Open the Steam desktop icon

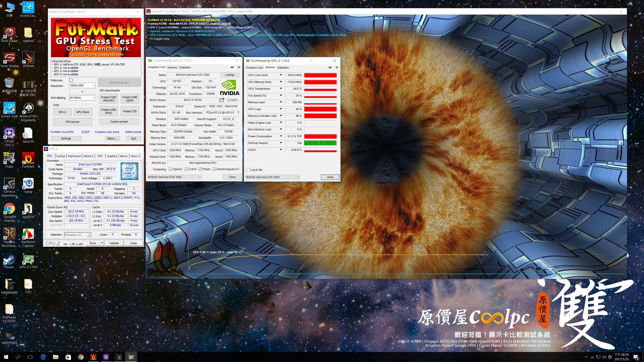point(9,261)
